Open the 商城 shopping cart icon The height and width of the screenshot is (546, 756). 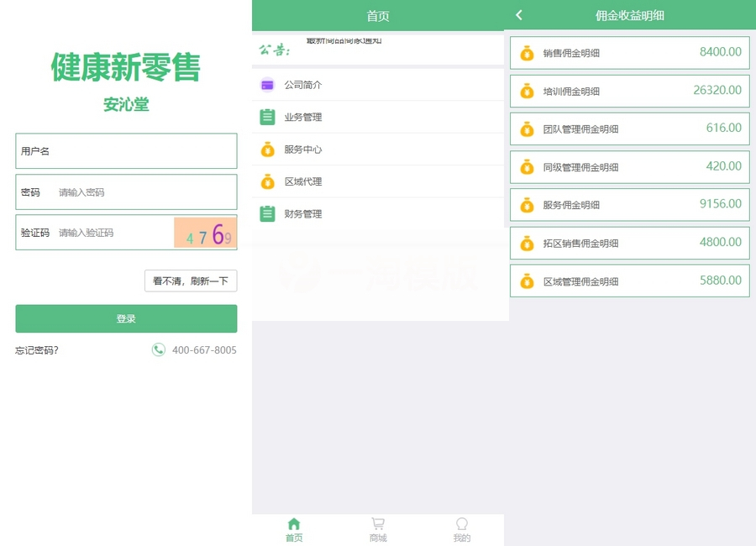[x=377, y=523]
